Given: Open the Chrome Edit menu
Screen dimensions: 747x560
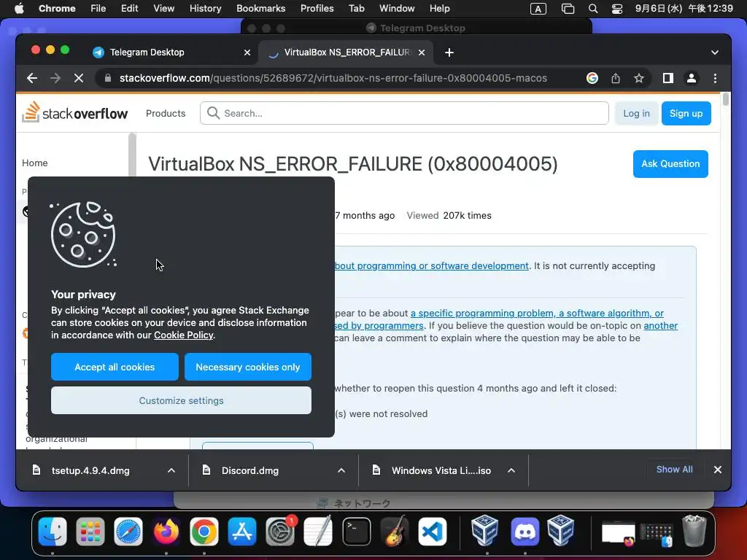Looking at the screenshot, I should [129, 9].
